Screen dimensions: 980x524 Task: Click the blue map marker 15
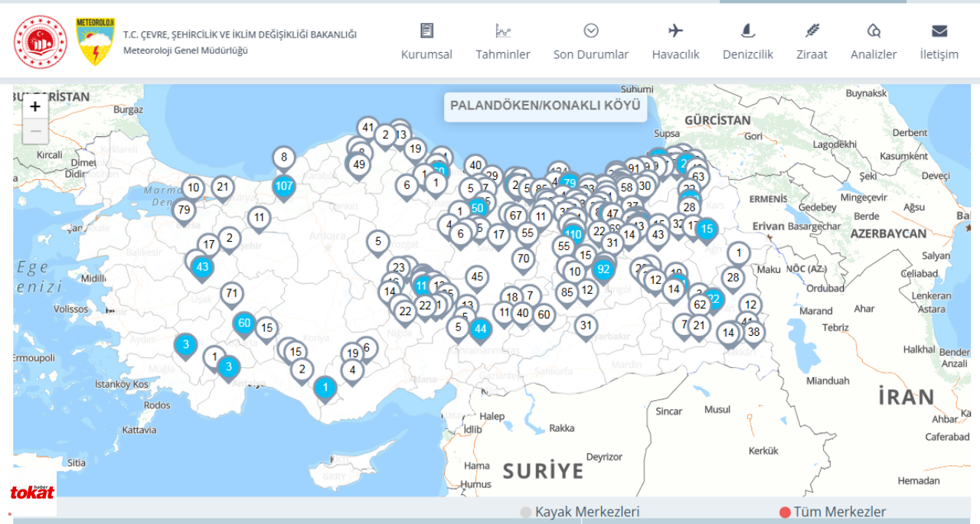(706, 229)
